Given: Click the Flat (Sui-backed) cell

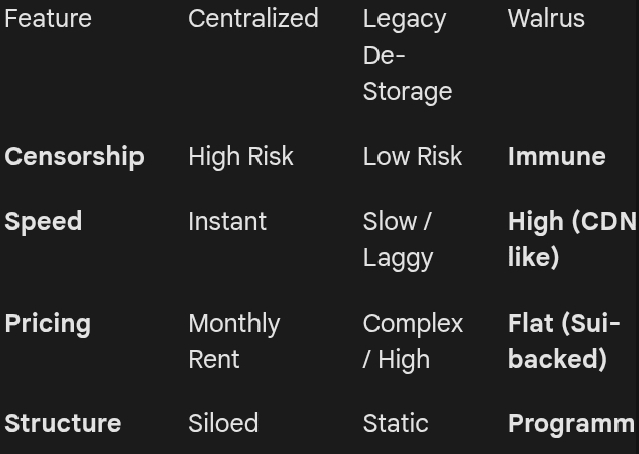Looking at the screenshot, I should point(563,341).
